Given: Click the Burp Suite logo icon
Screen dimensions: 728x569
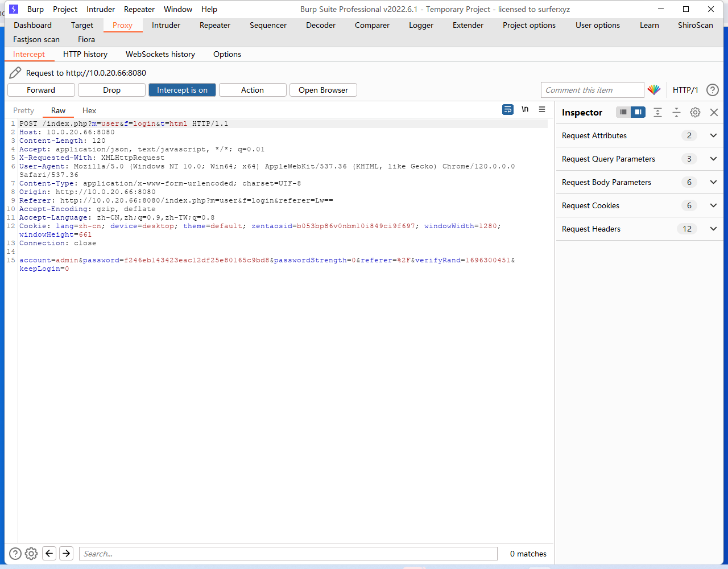Looking at the screenshot, I should 14,9.
